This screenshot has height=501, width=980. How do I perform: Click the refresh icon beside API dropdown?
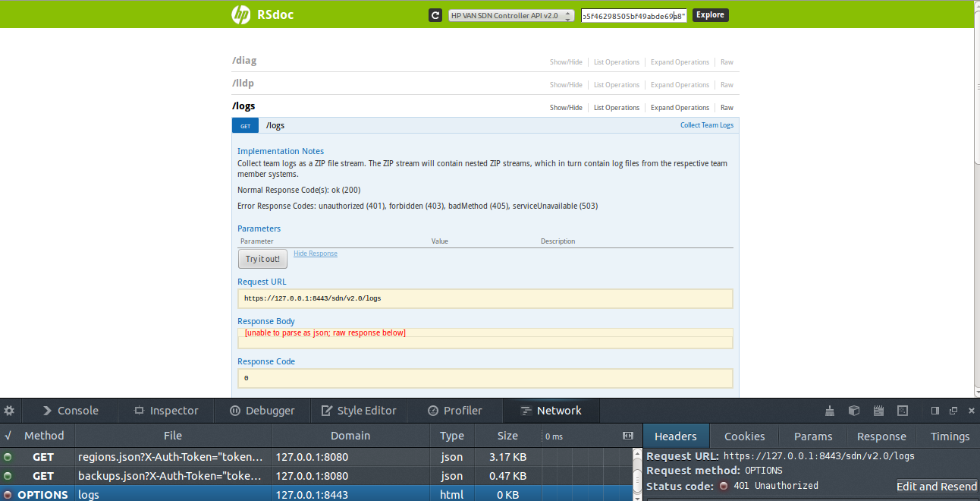(435, 15)
